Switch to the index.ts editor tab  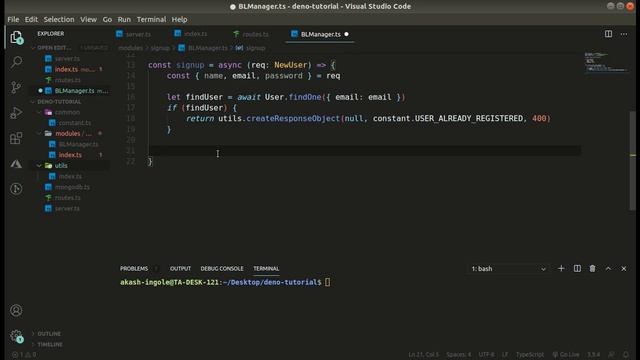(x=191, y=34)
